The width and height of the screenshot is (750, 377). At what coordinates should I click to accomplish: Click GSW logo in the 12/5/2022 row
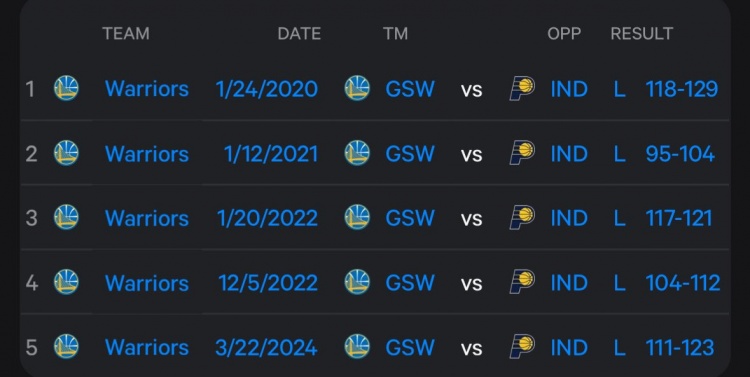point(357,282)
